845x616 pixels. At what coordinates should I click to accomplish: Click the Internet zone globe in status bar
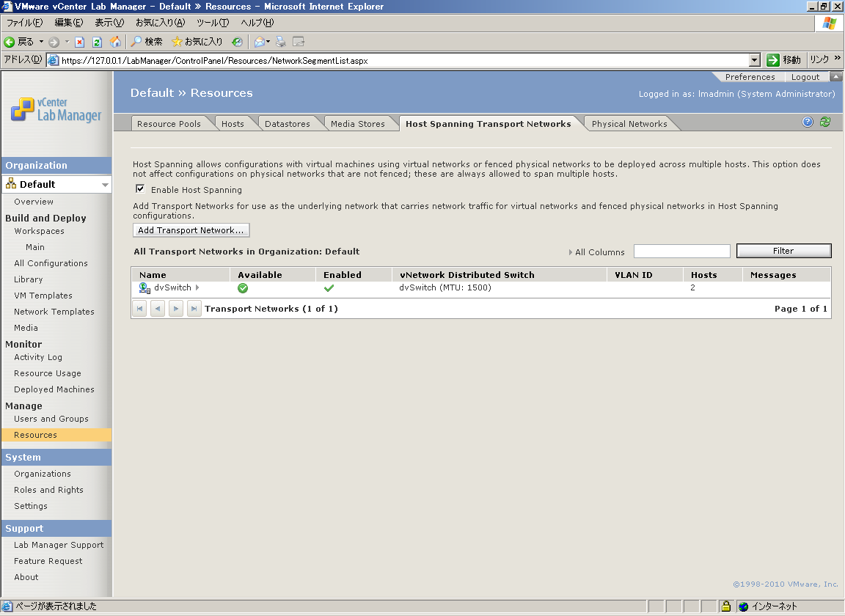pyautogui.click(x=744, y=606)
